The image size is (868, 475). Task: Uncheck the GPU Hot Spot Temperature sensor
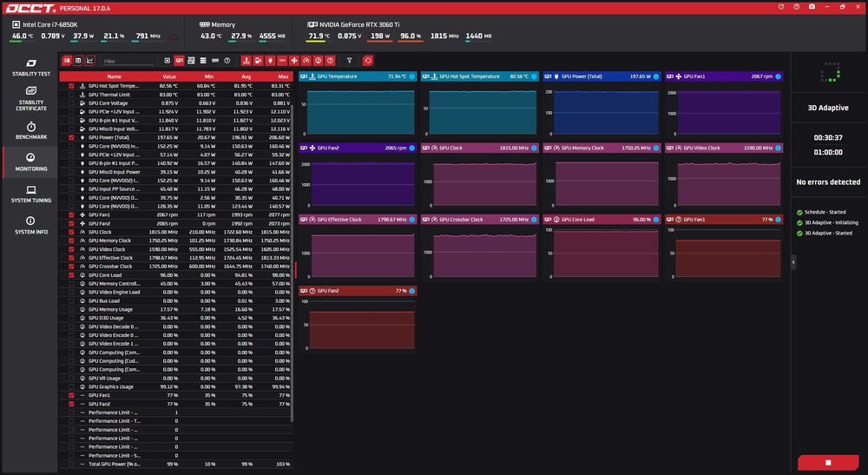(x=71, y=86)
